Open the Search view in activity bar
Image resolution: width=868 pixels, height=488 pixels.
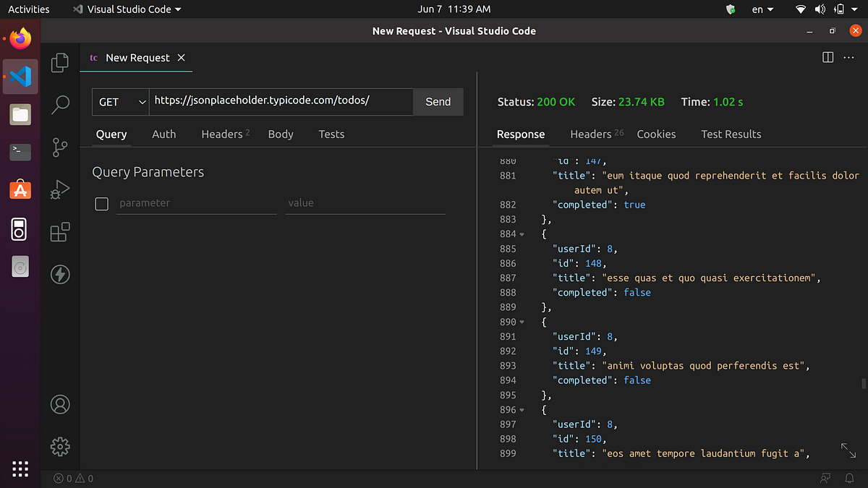(x=60, y=106)
